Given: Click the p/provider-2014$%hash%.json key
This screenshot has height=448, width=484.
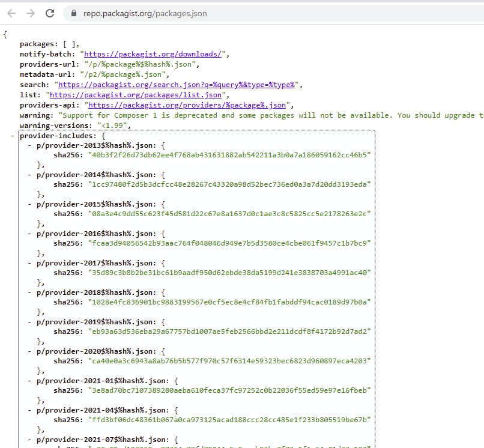Looking at the screenshot, I should click(97, 175).
